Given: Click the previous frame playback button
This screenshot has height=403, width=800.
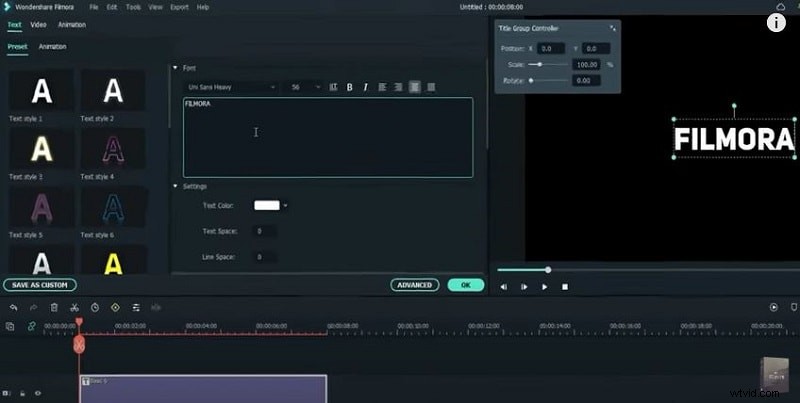Looking at the screenshot, I should tap(504, 287).
